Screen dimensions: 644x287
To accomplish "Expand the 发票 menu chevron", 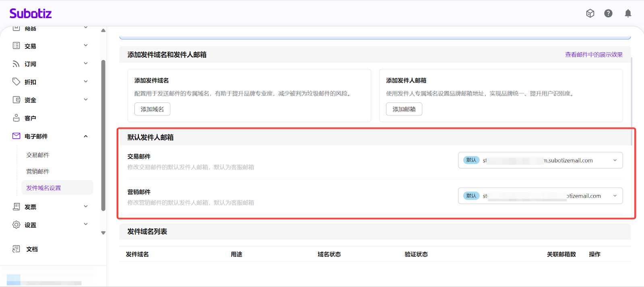I will click(x=86, y=207).
